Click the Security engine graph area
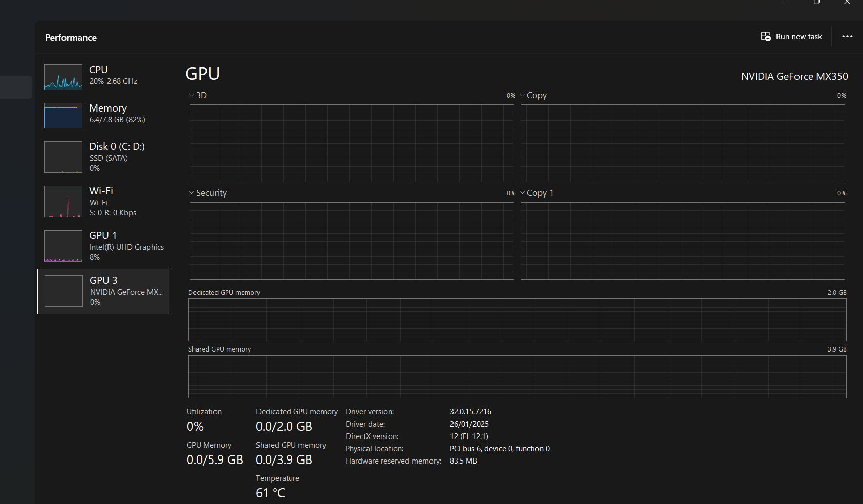The image size is (863, 504). tap(352, 241)
